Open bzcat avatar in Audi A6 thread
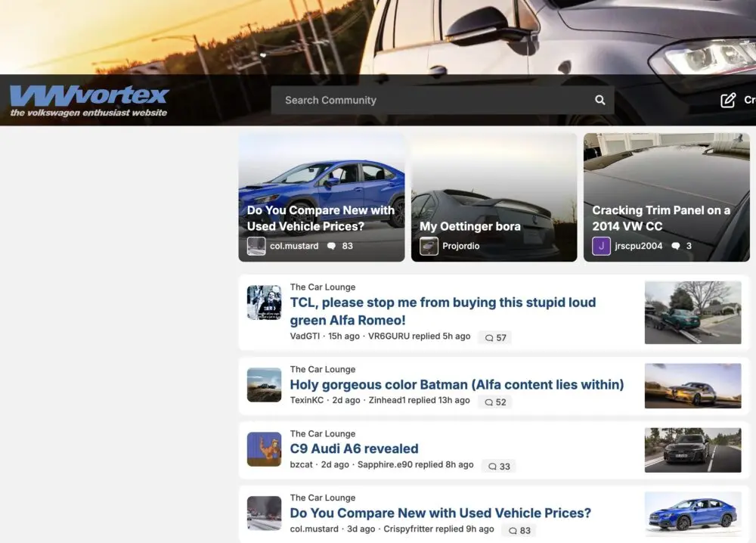Screen dimensions: 756x543 click(x=264, y=449)
